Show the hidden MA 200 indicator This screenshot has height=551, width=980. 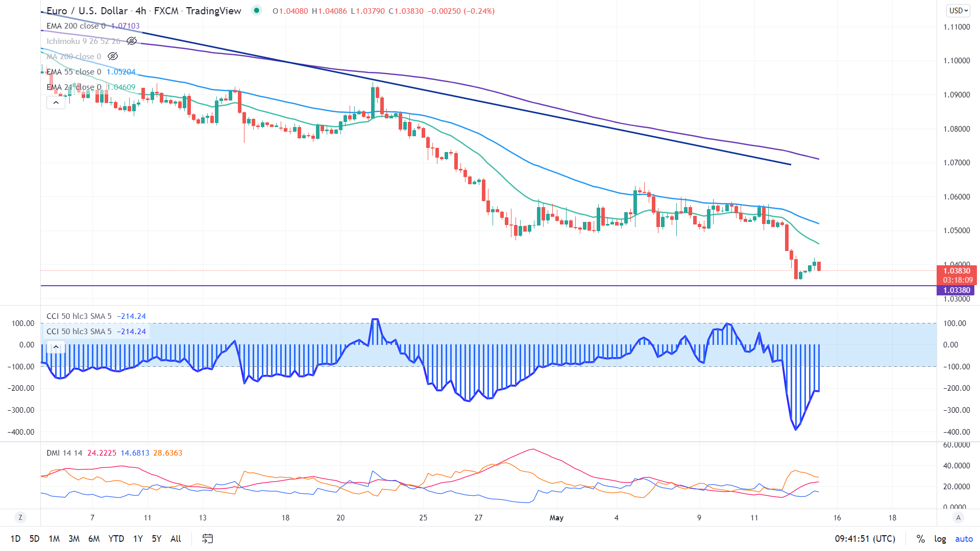113,56
